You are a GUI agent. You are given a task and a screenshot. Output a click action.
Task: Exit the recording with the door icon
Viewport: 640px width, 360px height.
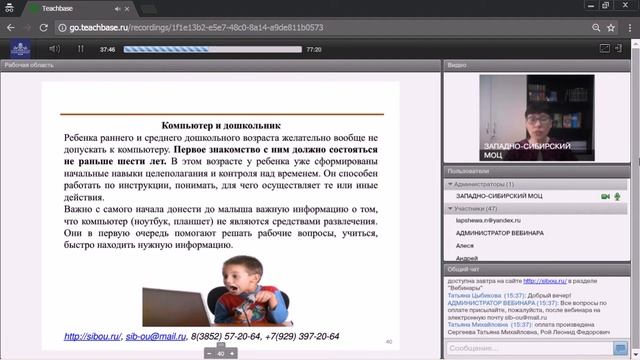[619, 49]
